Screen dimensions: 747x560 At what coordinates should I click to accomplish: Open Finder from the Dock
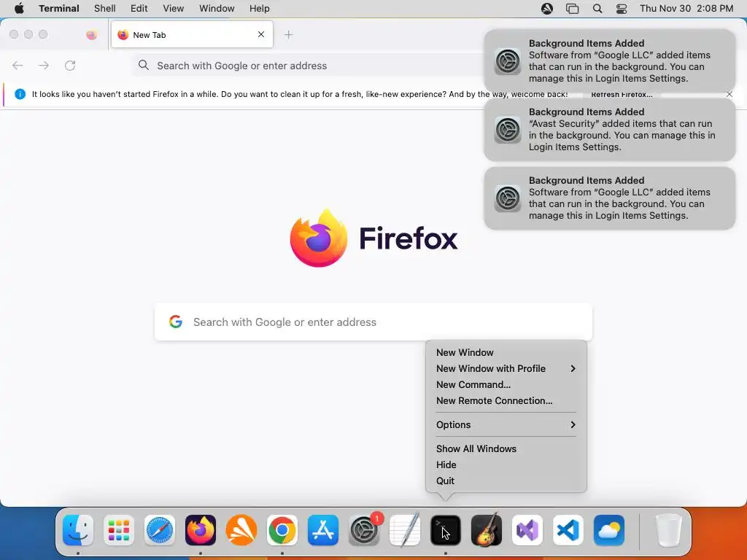point(78,530)
